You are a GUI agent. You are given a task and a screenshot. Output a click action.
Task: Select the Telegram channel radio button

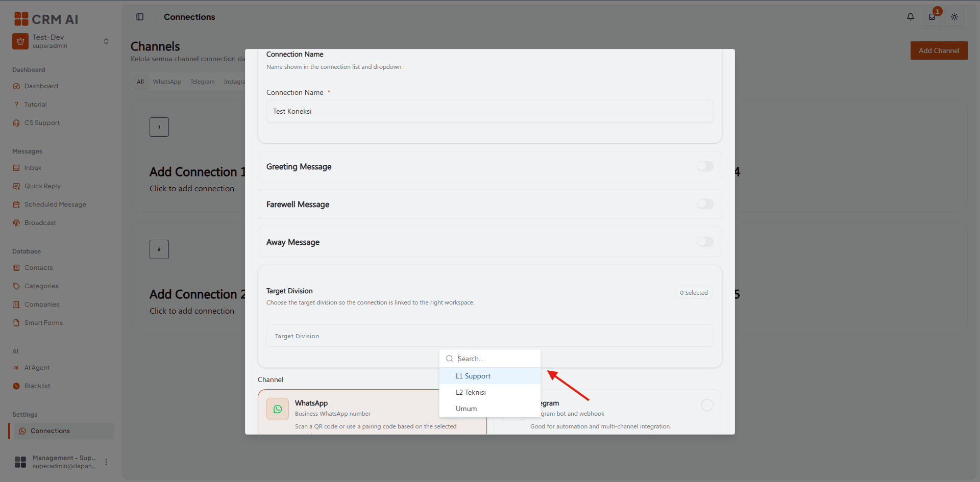[707, 405]
